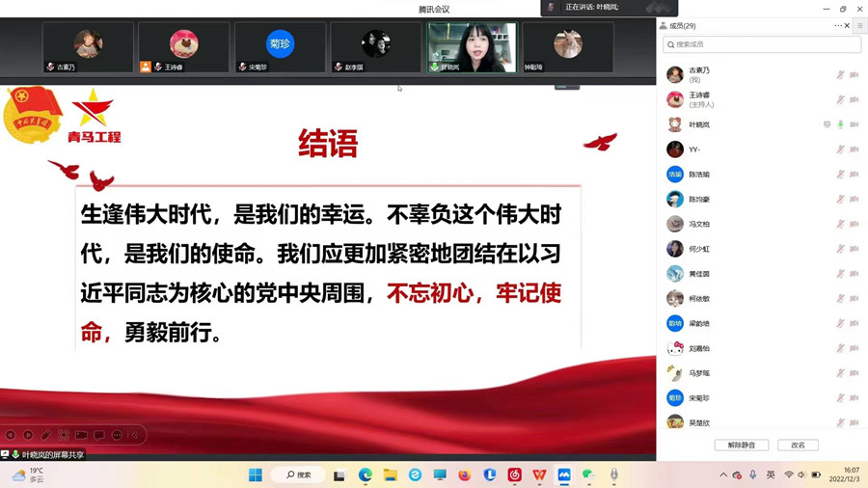Click the 搜索成员 search members field
This screenshot has height=488, width=868.
pyautogui.click(x=762, y=44)
